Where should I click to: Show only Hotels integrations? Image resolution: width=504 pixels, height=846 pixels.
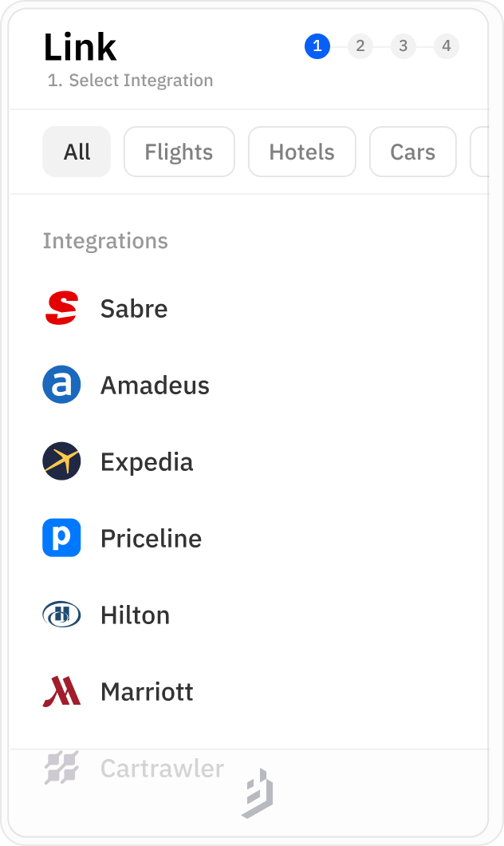click(x=301, y=152)
